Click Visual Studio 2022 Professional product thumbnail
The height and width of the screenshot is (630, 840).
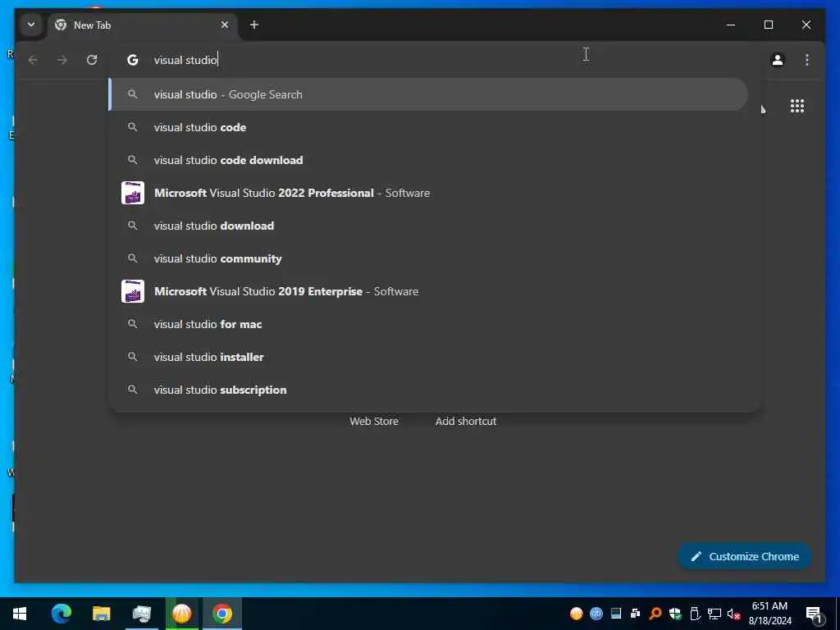point(133,193)
